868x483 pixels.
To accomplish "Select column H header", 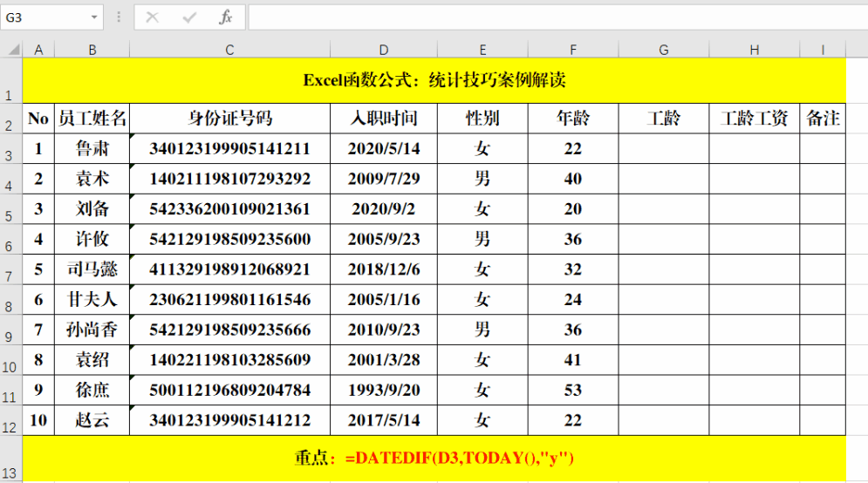I will [x=755, y=50].
